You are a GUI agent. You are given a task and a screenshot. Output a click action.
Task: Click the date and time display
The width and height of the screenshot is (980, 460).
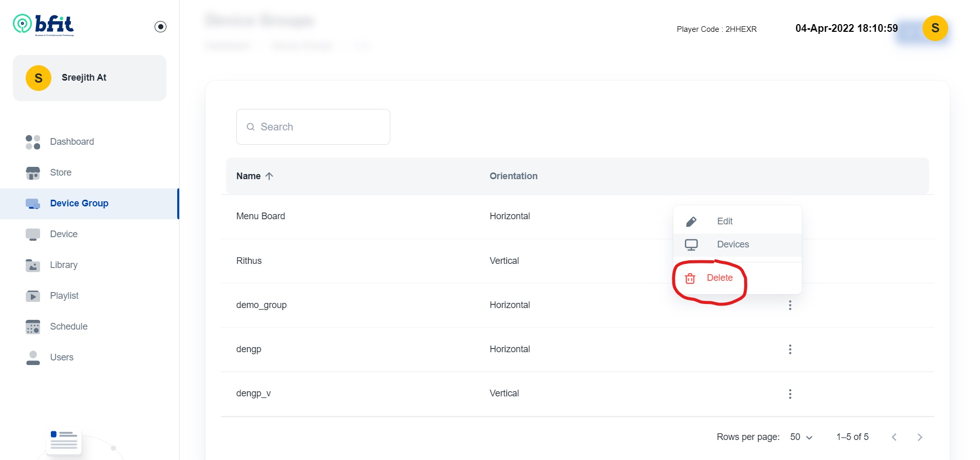tap(846, 28)
